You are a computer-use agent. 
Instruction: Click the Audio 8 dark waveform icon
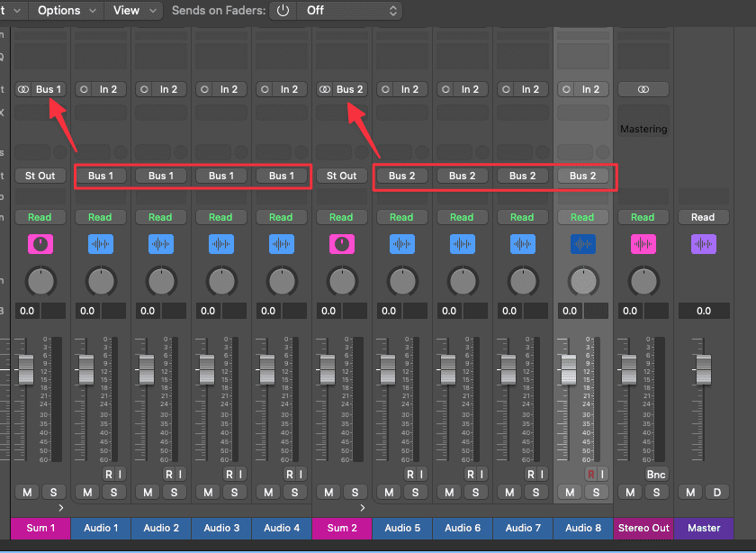(x=582, y=244)
